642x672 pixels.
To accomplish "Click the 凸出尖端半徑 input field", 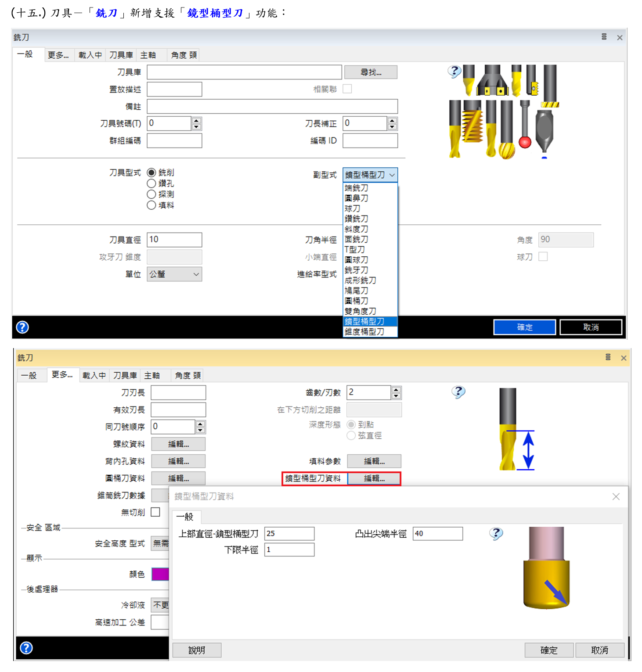I will [437, 534].
